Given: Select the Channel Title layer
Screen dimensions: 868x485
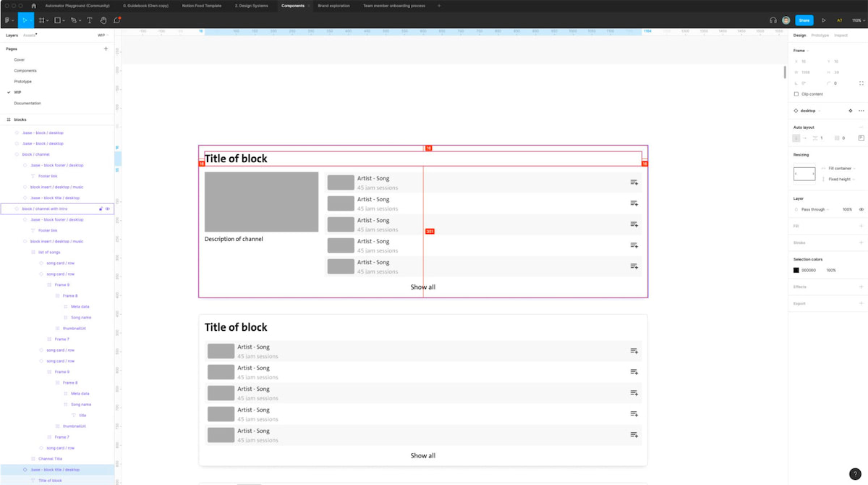Looking at the screenshot, I should click(50, 458).
